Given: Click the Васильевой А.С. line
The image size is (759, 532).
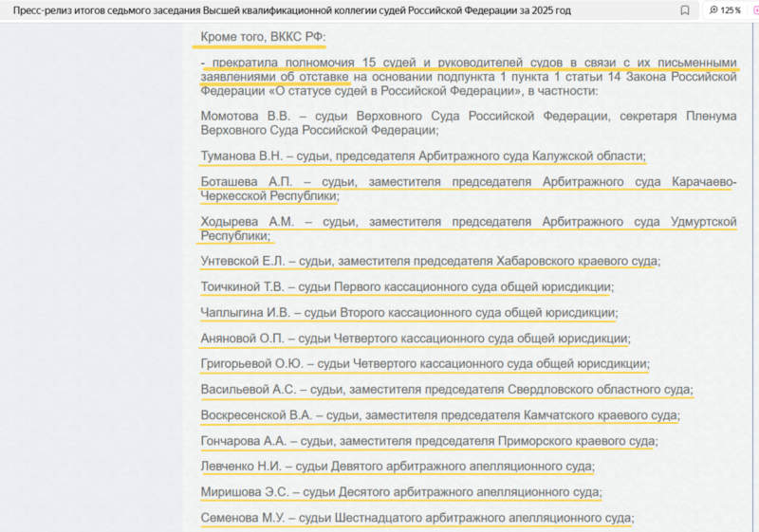Looking at the screenshot, I should [x=447, y=390].
